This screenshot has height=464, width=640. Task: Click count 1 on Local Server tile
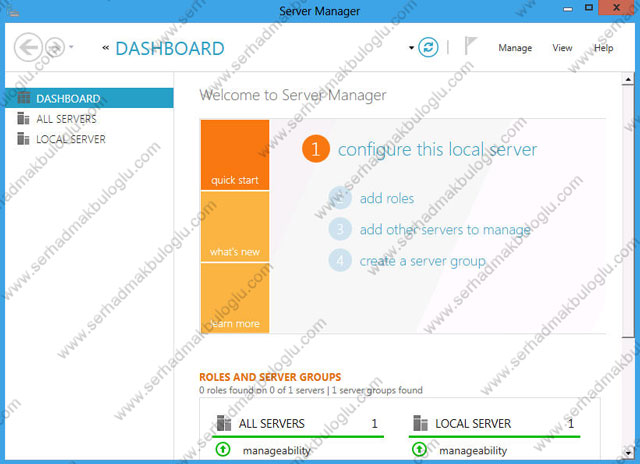point(571,424)
